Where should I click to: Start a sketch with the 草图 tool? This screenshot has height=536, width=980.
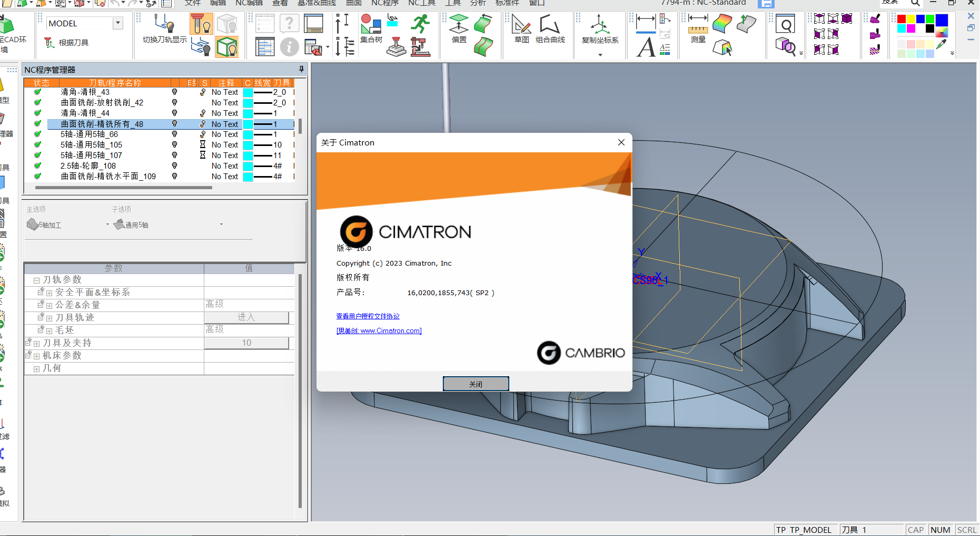click(521, 29)
